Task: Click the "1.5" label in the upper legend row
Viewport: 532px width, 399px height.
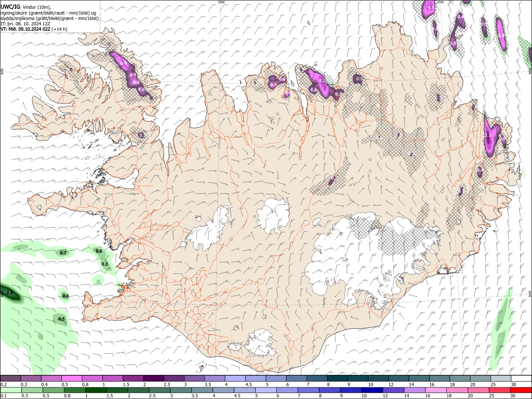Action: click(126, 384)
